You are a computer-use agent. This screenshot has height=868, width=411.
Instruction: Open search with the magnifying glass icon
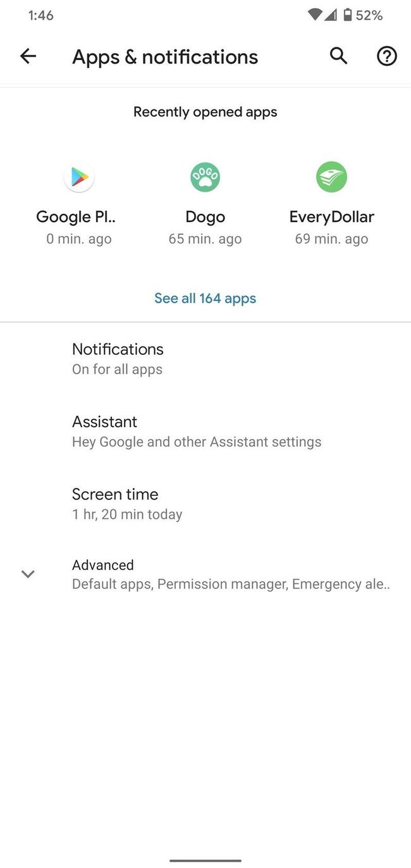click(338, 56)
